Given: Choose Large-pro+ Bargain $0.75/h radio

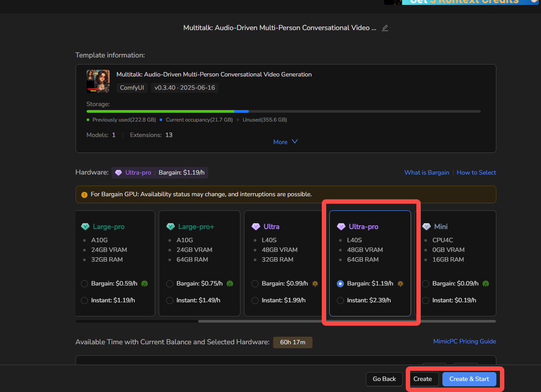Looking at the screenshot, I should (170, 284).
